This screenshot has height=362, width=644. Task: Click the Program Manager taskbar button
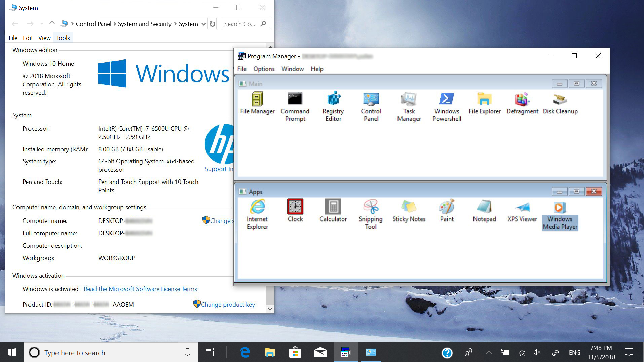coord(345,352)
